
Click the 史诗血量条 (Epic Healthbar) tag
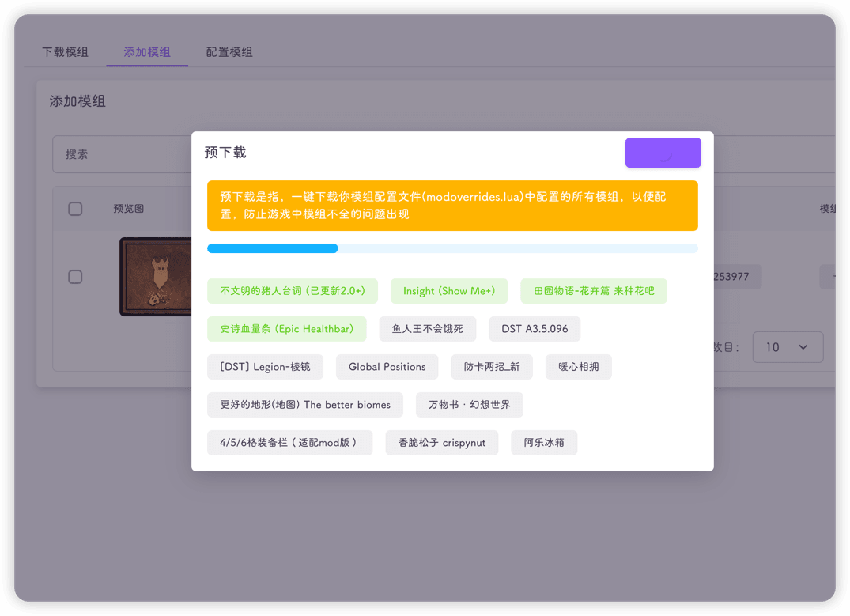(287, 329)
